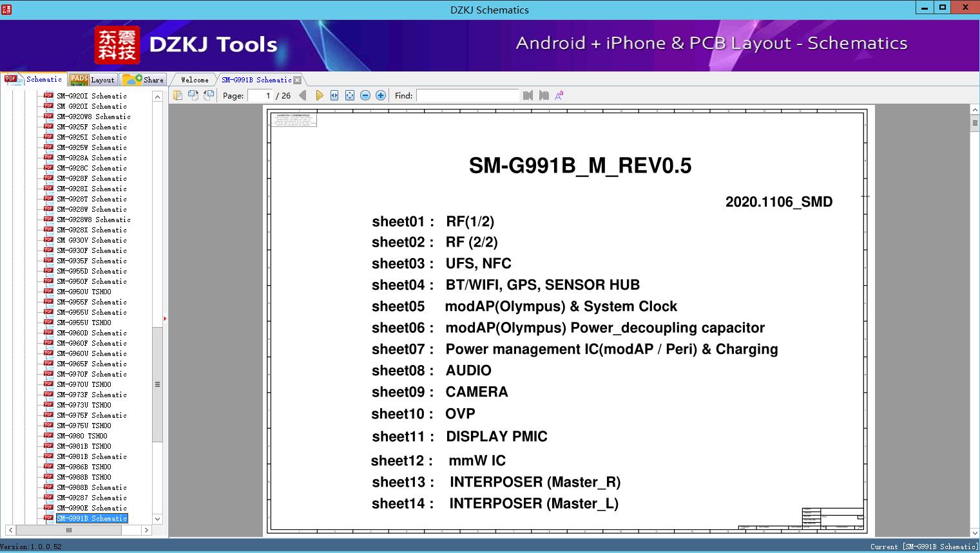This screenshot has width=980, height=553.
Task: Open SM-G981B Schematic from list
Action: [x=91, y=456]
